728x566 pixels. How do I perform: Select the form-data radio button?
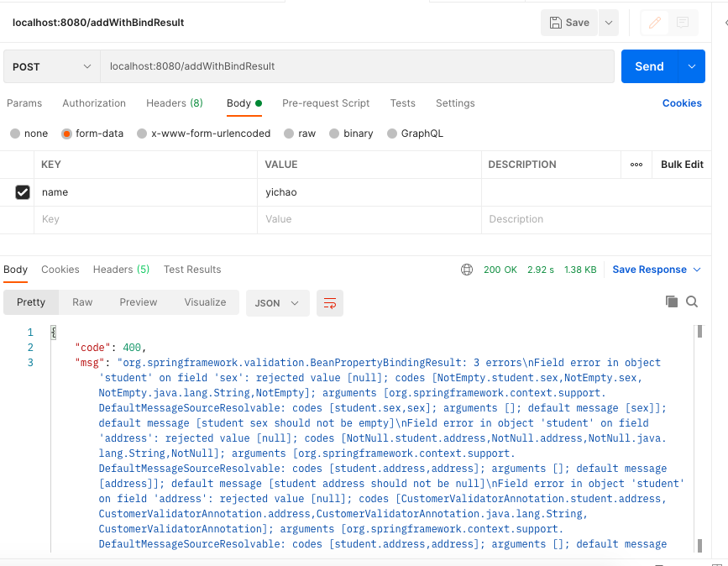(67, 134)
